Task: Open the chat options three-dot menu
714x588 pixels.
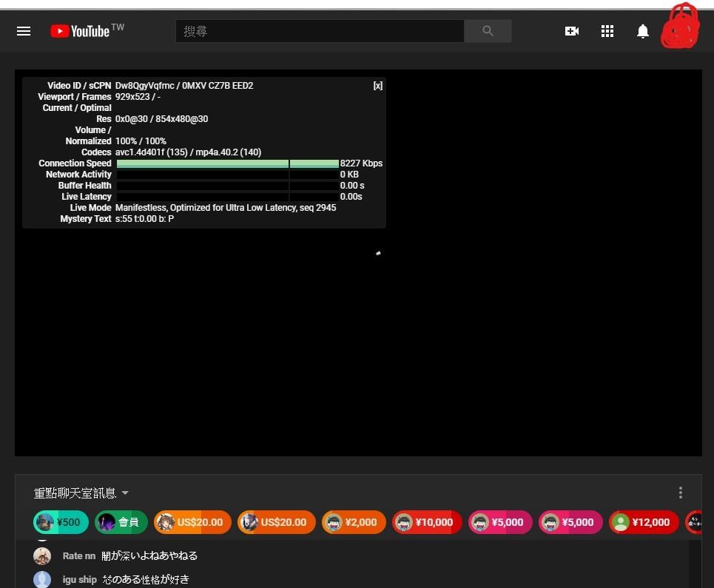Action: 680,493
